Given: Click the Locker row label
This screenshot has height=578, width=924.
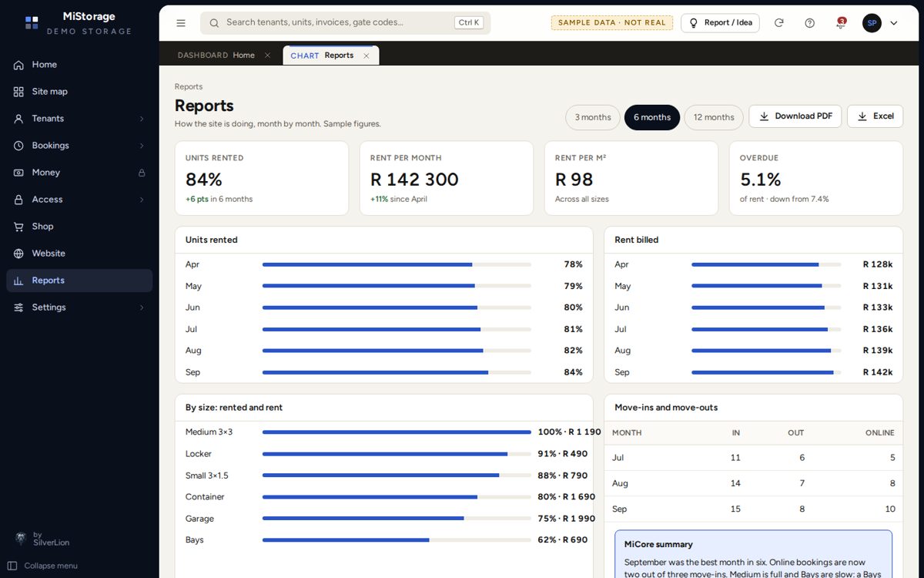Looking at the screenshot, I should [x=199, y=454].
